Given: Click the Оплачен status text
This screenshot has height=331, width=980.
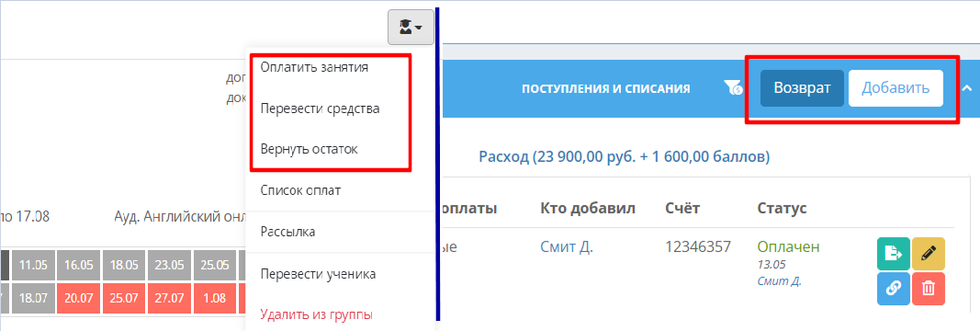Looking at the screenshot, I should point(788,247).
